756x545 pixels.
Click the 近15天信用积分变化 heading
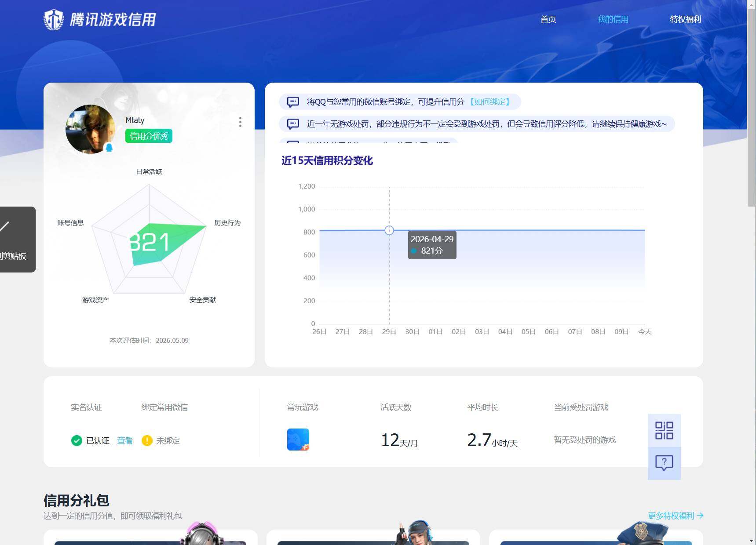327,160
